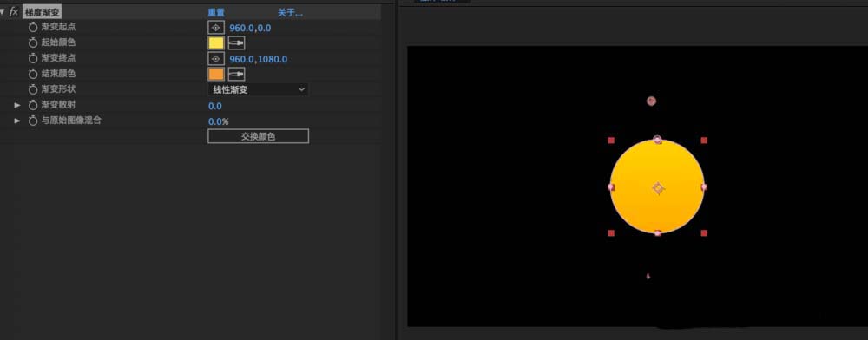Screen dimensions: 868x340
Task: Toggle stopwatch for 起始颜色
Action: point(33,42)
